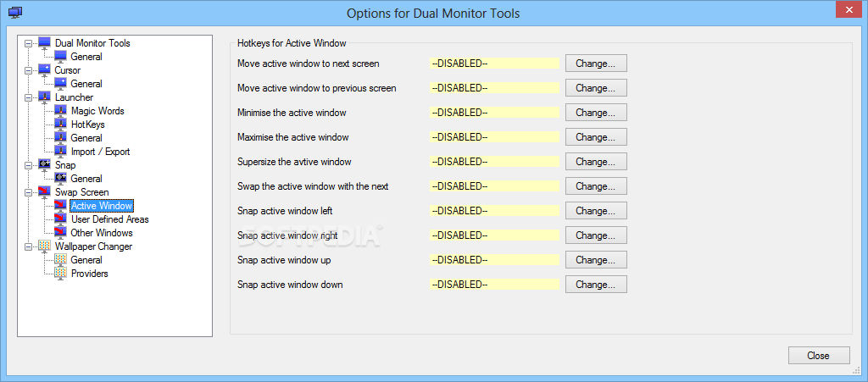
Task: Collapse the Wallpaper Changer tree node
Action: (x=29, y=246)
